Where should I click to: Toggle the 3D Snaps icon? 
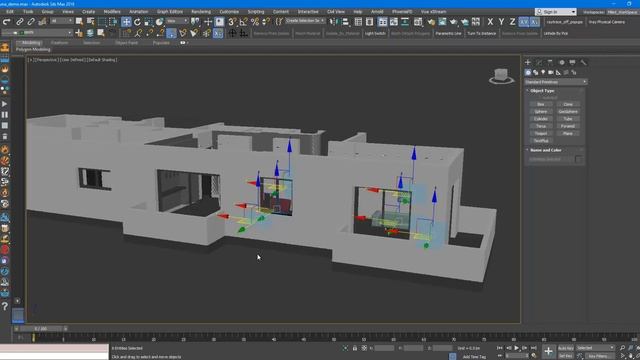(232, 22)
